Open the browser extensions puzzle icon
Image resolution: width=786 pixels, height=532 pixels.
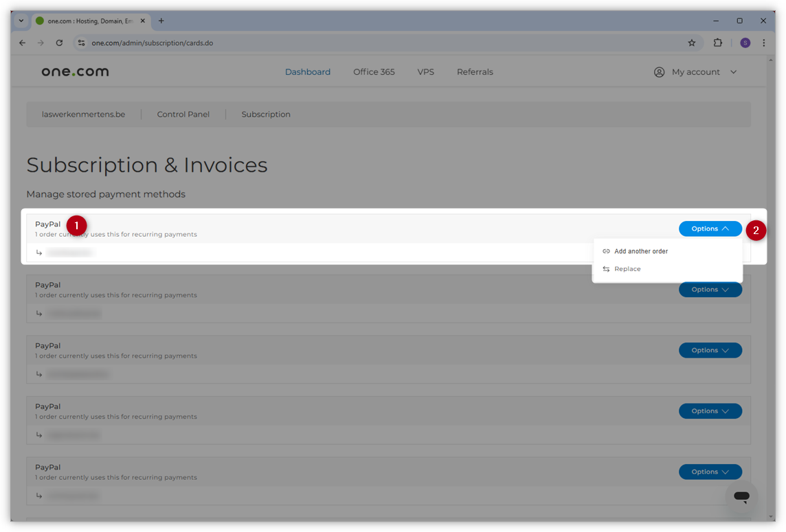717,43
